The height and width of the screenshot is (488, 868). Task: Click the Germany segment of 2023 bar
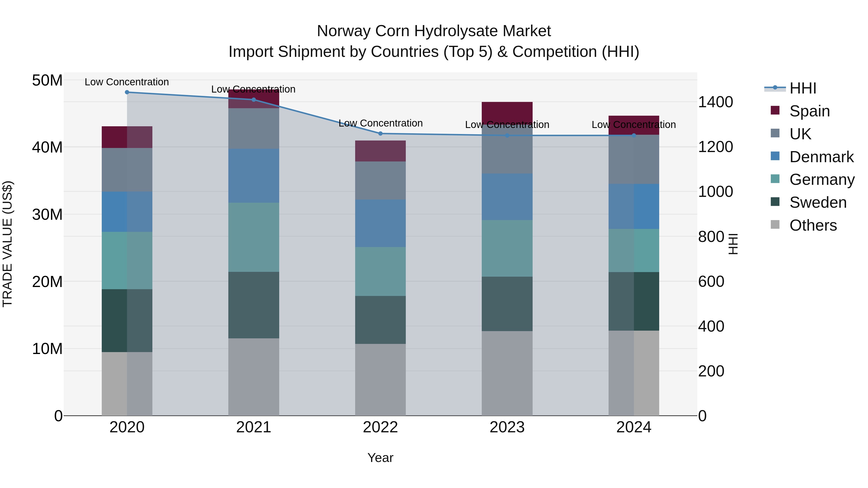(x=507, y=248)
